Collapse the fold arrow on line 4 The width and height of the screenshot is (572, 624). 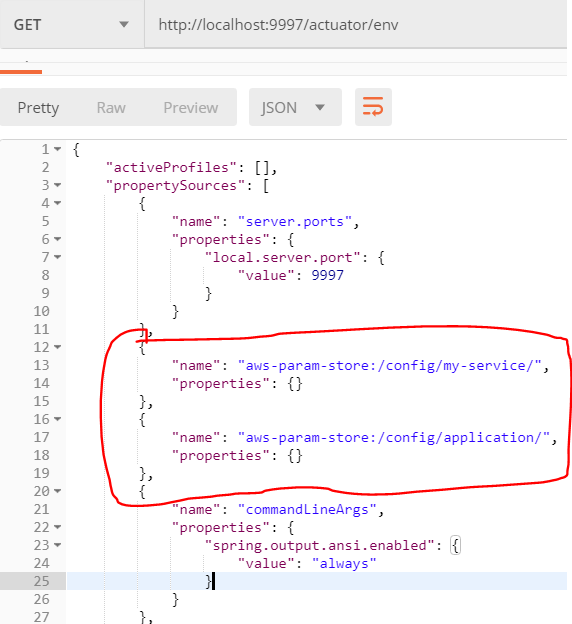(58, 203)
